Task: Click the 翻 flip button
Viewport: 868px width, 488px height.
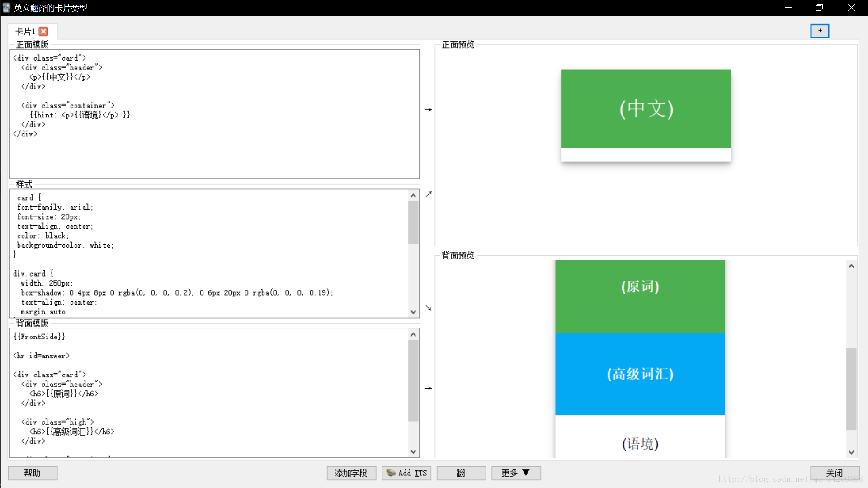Action: [x=461, y=473]
